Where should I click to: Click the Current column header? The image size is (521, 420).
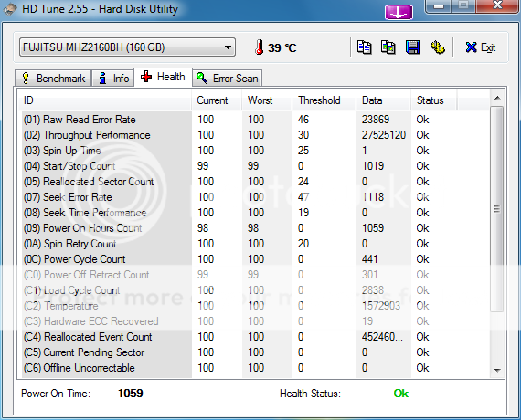coord(217,100)
